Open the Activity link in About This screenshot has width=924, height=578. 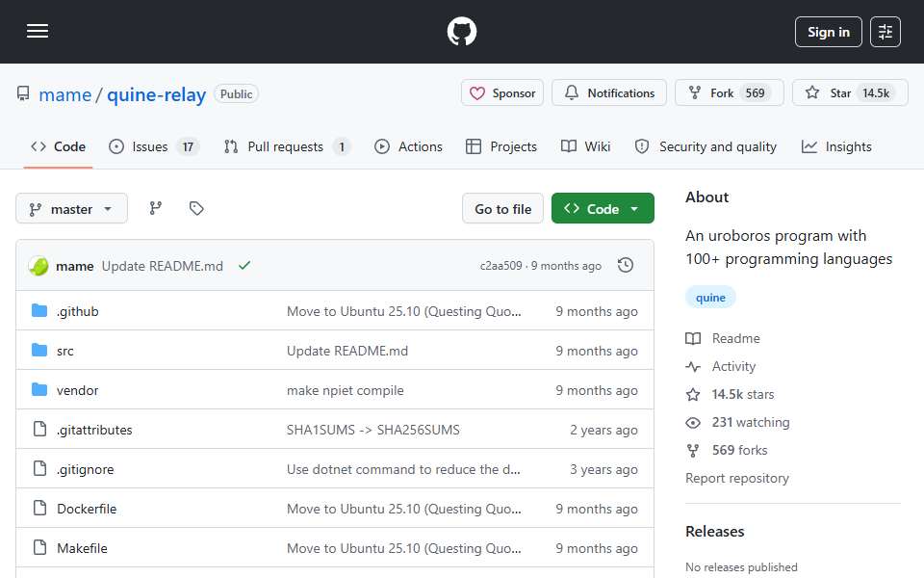point(721,367)
